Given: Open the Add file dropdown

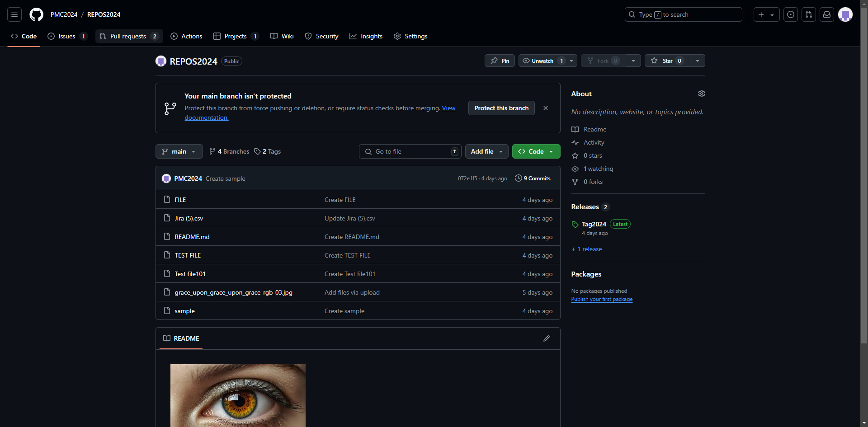Looking at the screenshot, I should [x=486, y=151].
